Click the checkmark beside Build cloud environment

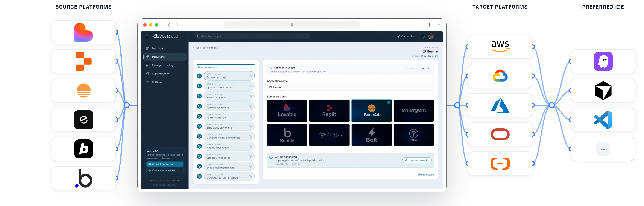[x=199, y=126]
